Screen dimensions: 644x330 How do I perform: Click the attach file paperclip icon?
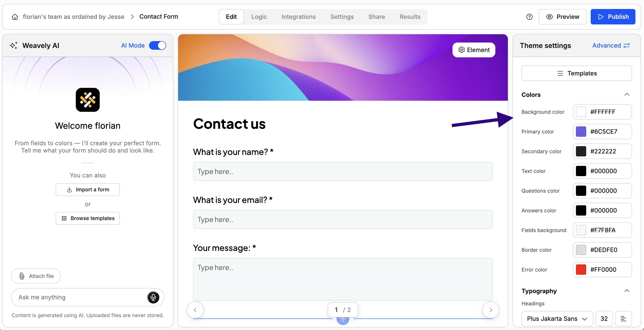(22, 276)
